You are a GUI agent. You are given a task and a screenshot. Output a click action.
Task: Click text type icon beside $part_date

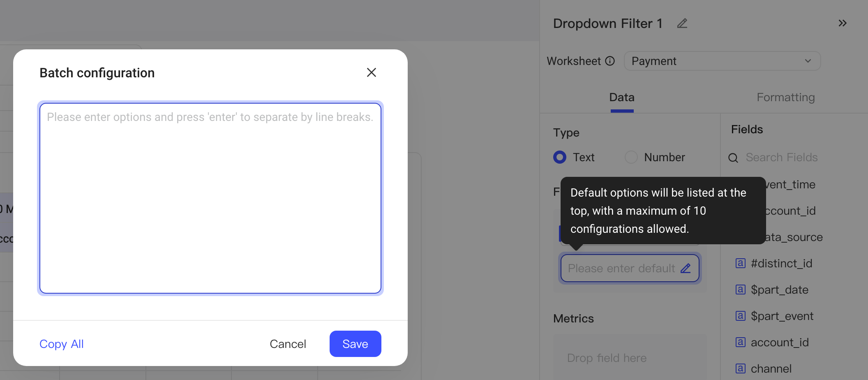coord(741,290)
